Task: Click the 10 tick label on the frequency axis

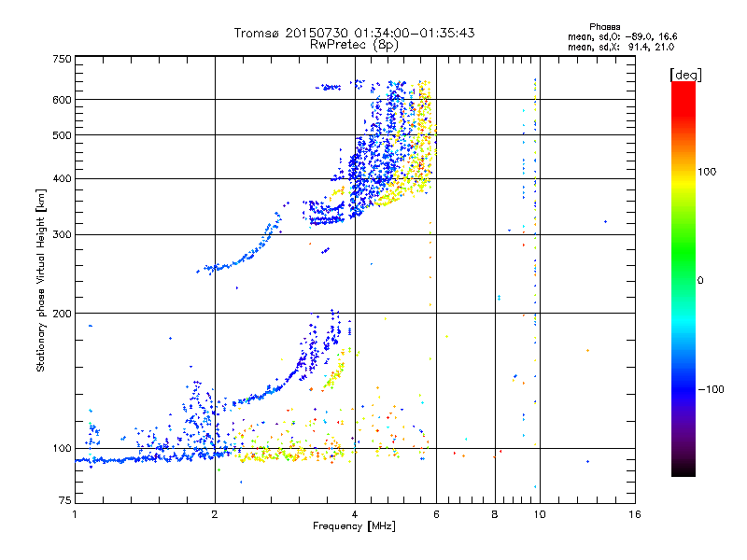Action: tap(540, 514)
